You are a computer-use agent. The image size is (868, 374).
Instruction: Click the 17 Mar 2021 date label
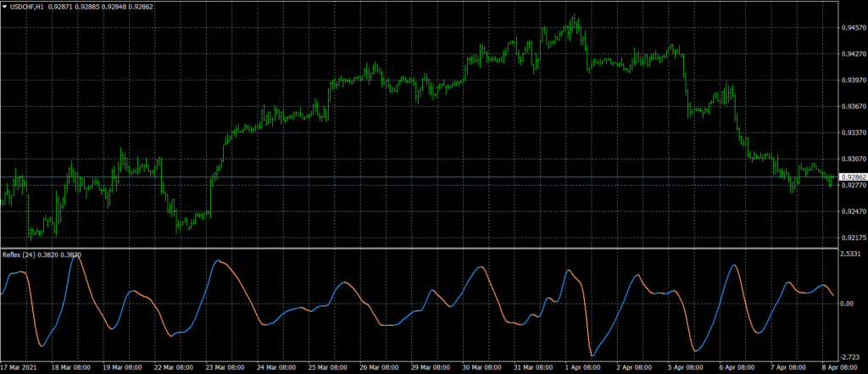click(x=17, y=367)
